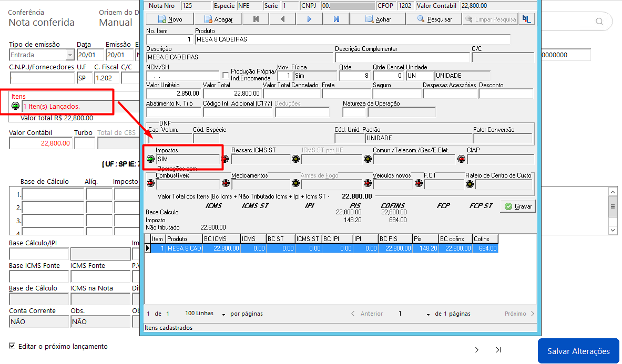The height and width of the screenshot is (364, 622).
Task: Click the Pesquisar toolbar button
Action: point(434,19)
